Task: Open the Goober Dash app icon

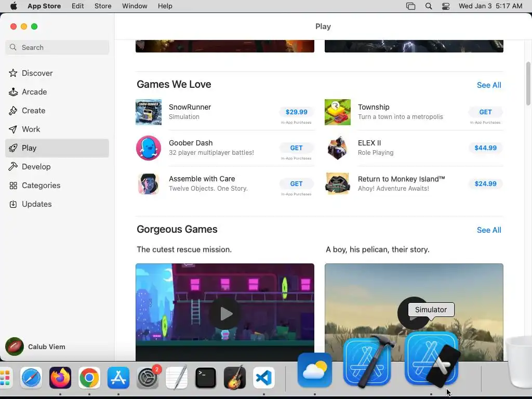Action: 149,148
